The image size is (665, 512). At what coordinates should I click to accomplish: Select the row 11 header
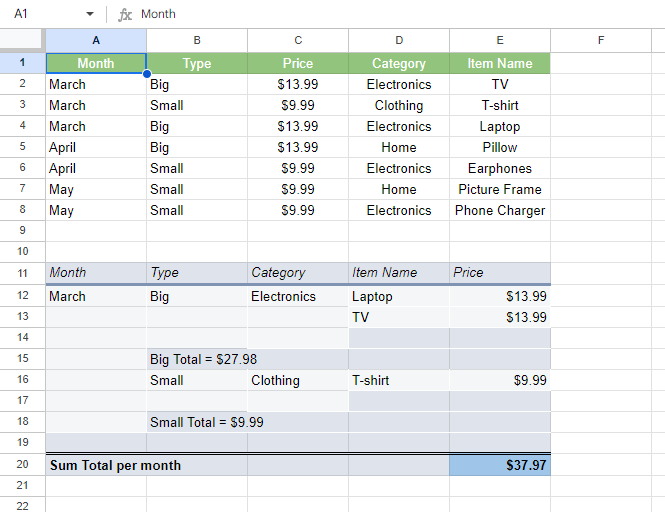[x=22, y=272]
